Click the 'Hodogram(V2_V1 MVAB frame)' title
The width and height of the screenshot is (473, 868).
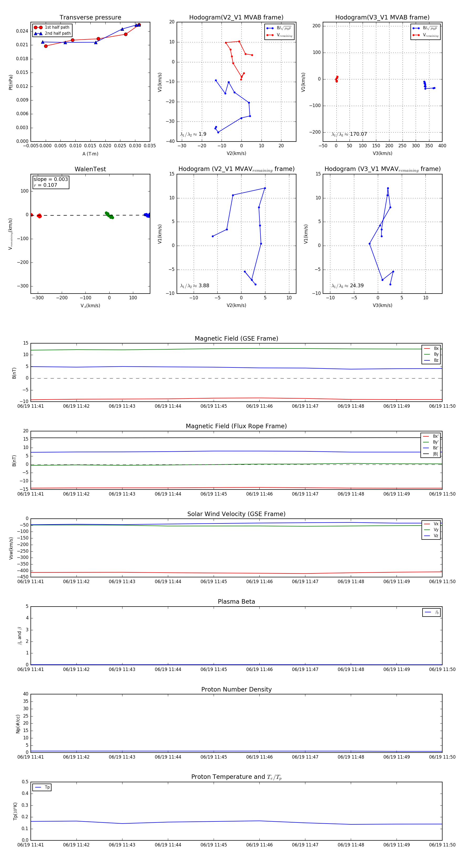pyautogui.click(x=236, y=18)
